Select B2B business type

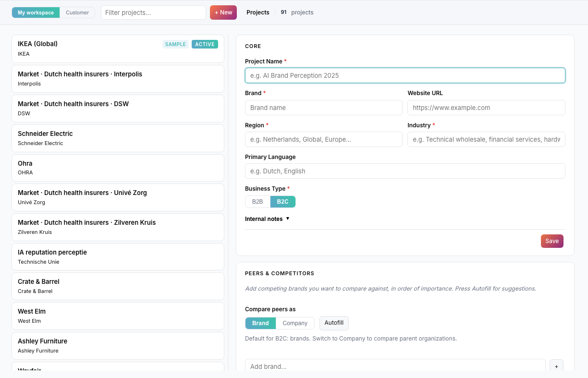tap(258, 202)
